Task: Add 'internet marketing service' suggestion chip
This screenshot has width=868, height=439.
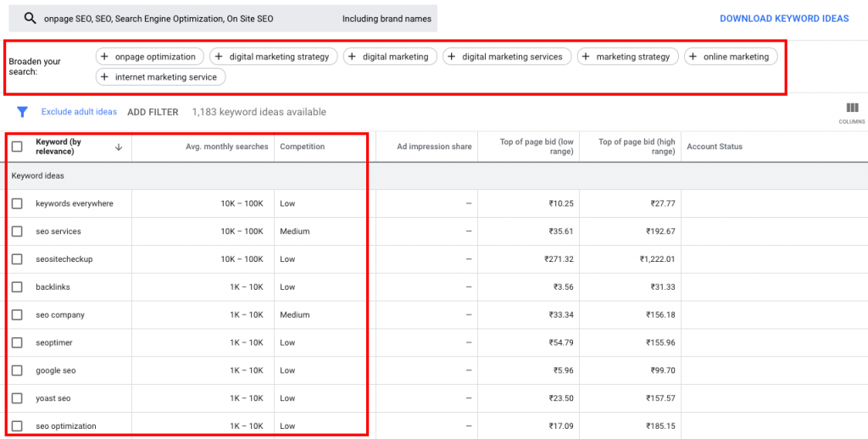Action: 159,77
